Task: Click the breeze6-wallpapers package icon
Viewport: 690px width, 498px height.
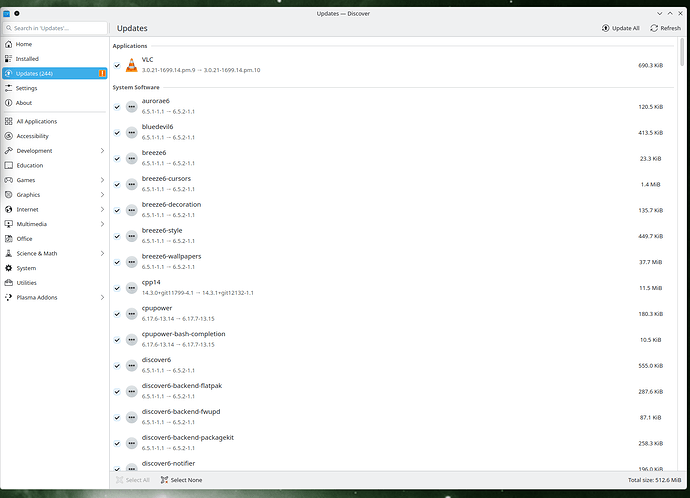Action: click(132, 262)
